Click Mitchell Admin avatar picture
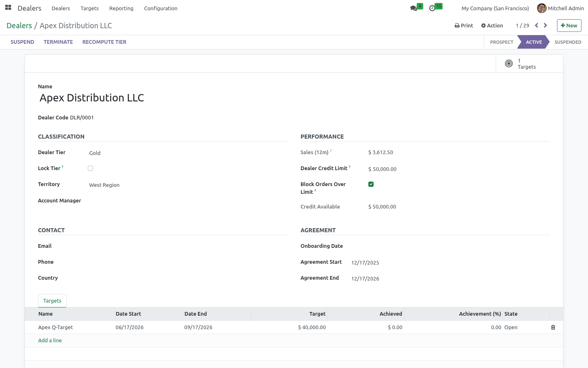The width and height of the screenshot is (588, 368). 541,8
